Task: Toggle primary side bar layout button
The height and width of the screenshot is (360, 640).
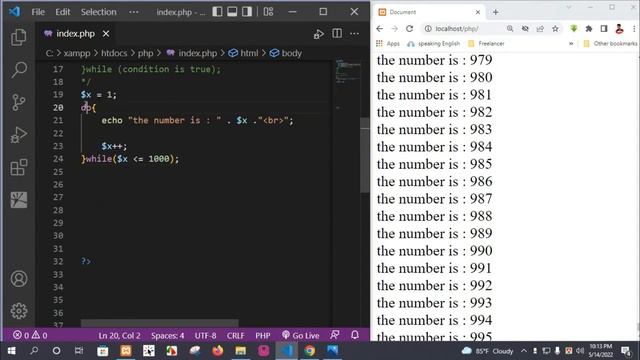Action: pyautogui.click(x=217, y=12)
